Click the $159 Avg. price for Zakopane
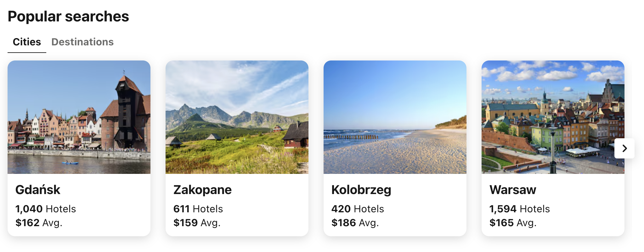The image size is (644, 252). pos(197,223)
